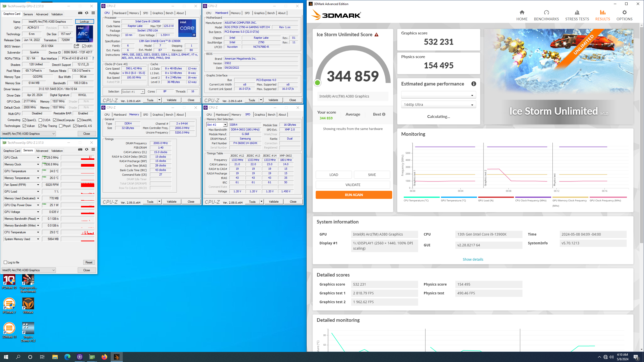
Task: Open SPD tab in CPU-Z Mainboard window
Action: point(247,13)
